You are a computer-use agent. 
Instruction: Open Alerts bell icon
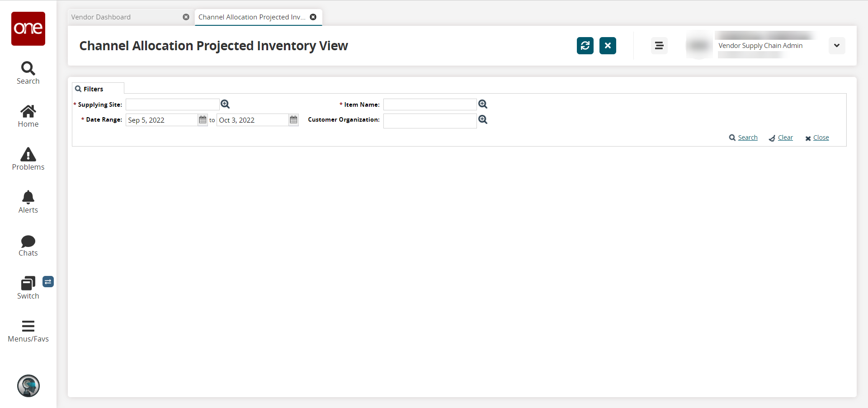28,202
